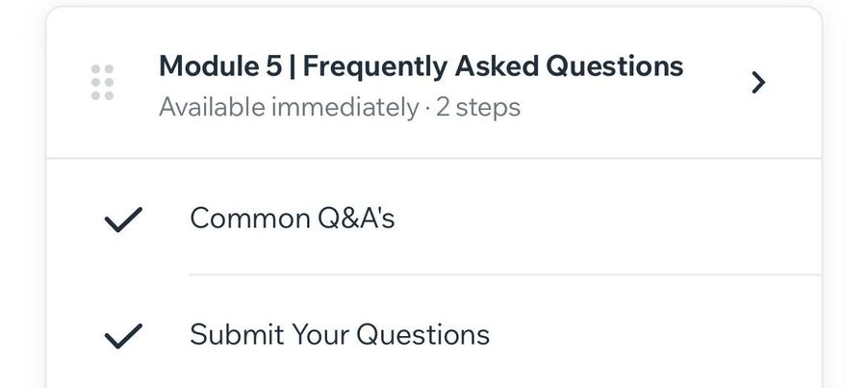Open the Submit Your Questions step

click(x=434, y=334)
